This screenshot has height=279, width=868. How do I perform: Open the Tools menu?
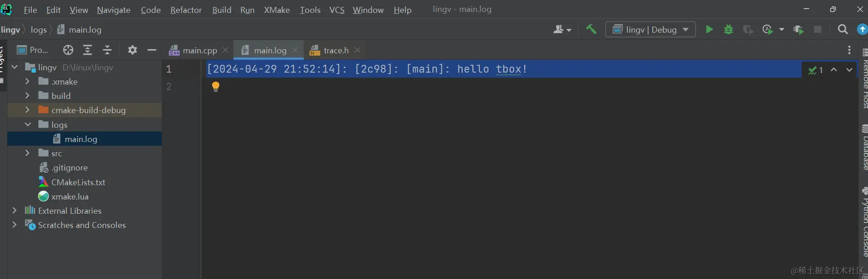[x=310, y=10]
